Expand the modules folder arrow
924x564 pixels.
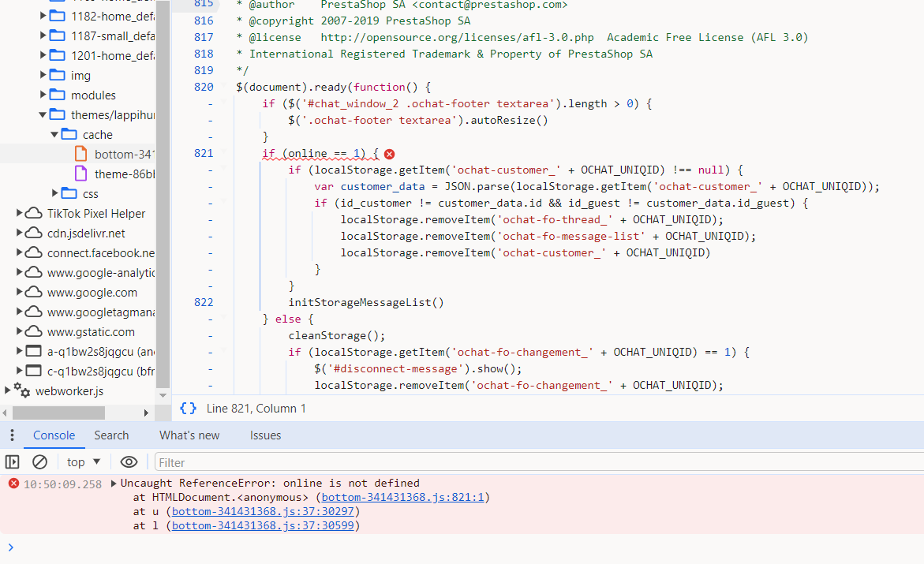coord(43,95)
